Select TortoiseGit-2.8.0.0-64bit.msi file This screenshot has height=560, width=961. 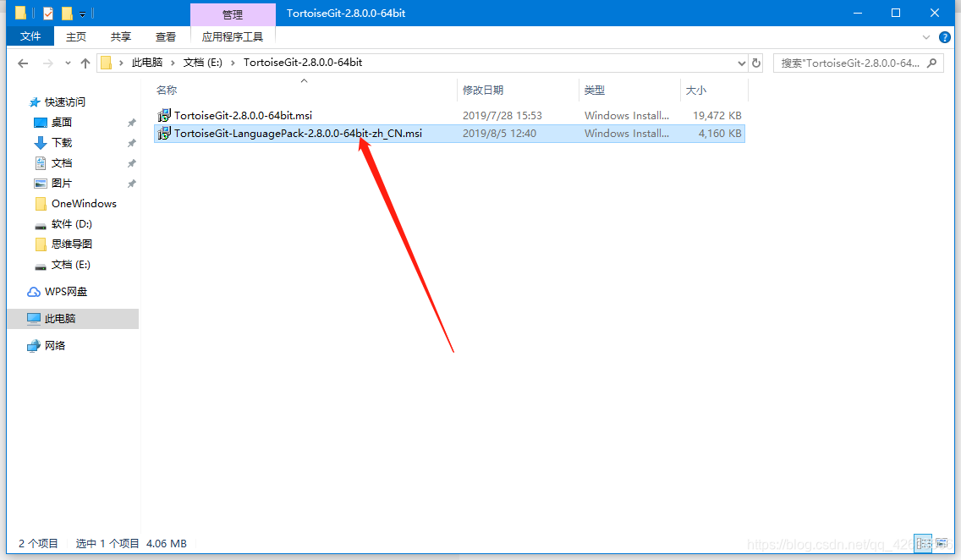[243, 115]
